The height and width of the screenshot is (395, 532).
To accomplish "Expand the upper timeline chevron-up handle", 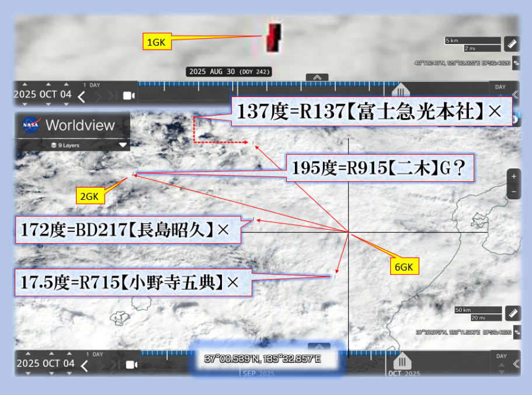I will [317, 77].
